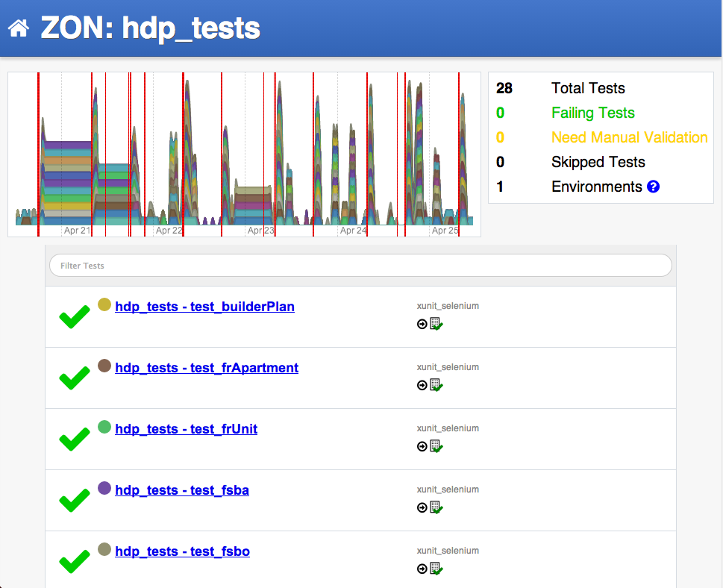Select the Failing Tests summary label
723x588 pixels.
tap(592, 113)
